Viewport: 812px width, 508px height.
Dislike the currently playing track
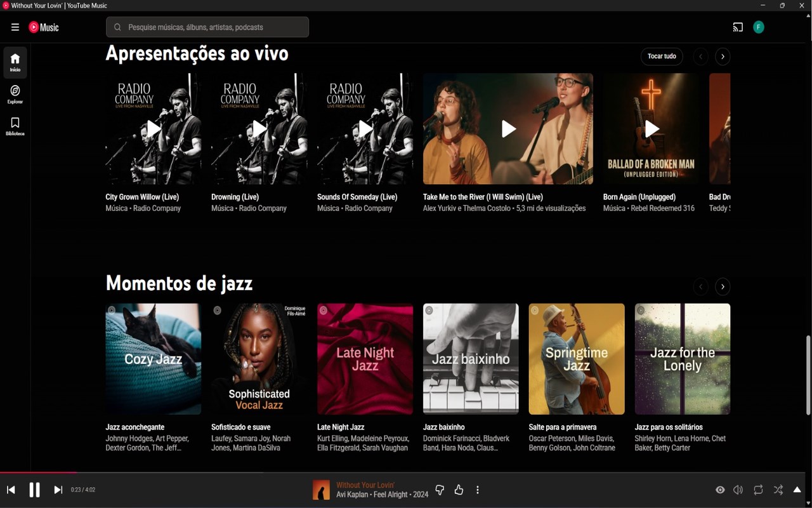click(x=439, y=490)
